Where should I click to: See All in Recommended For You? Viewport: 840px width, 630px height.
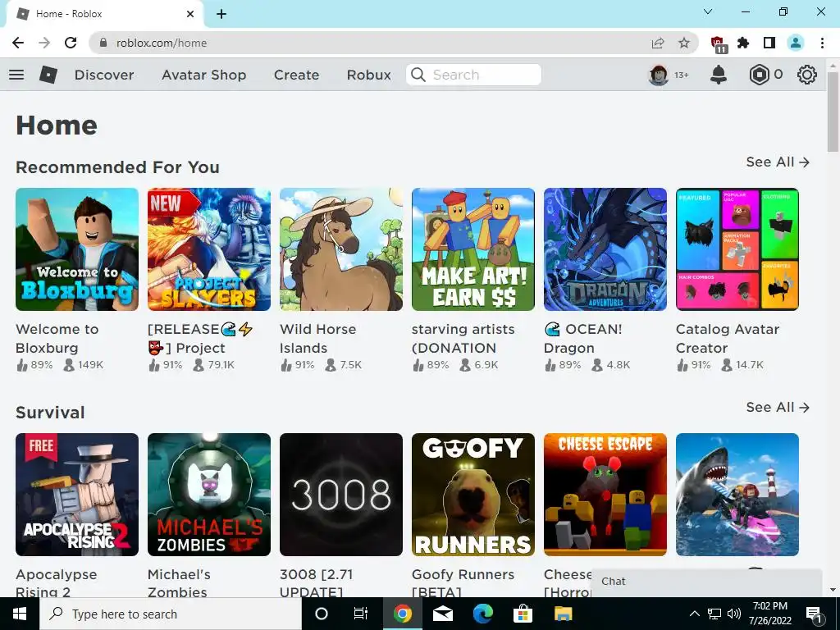pos(778,162)
